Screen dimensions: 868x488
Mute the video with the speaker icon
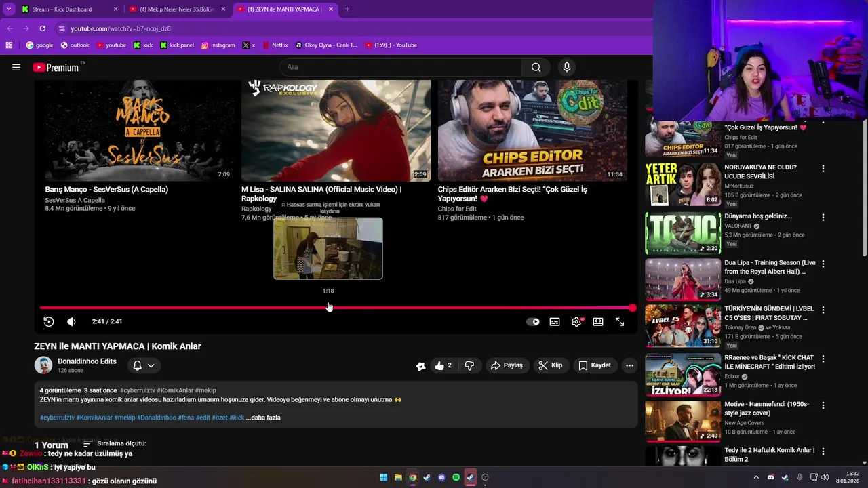[x=71, y=322]
